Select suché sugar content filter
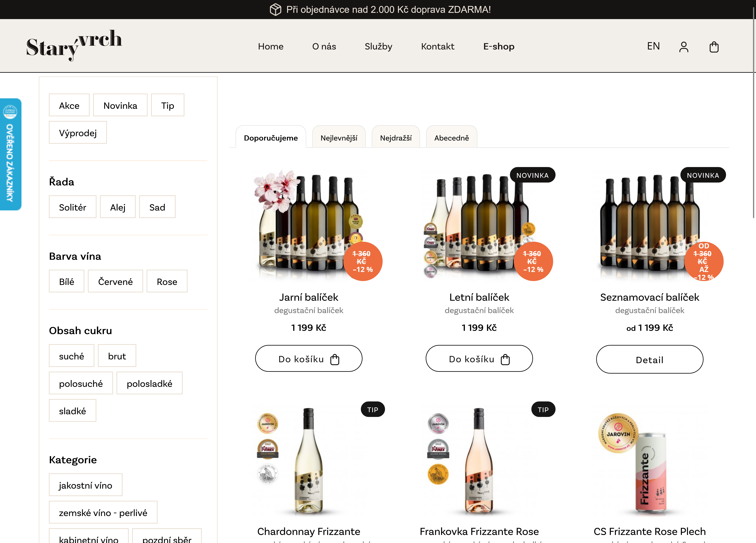Image resolution: width=756 pixels, height=543 pixels. [72, 356]
